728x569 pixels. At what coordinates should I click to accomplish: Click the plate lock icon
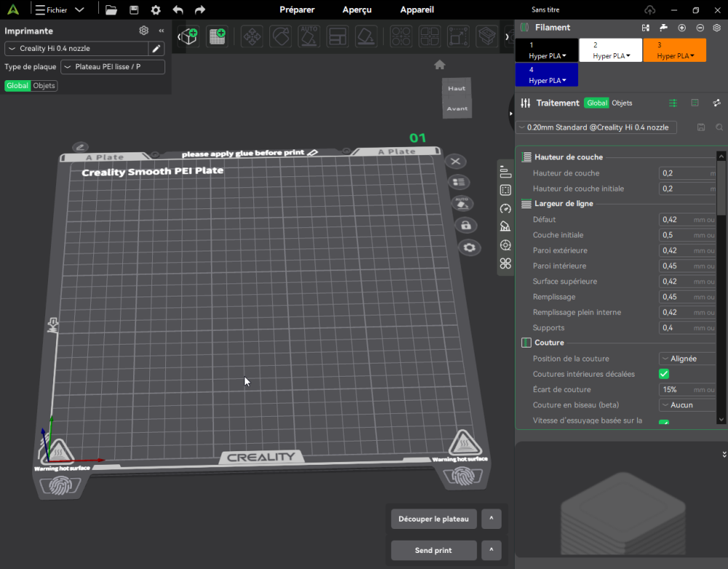coord(466,225)
